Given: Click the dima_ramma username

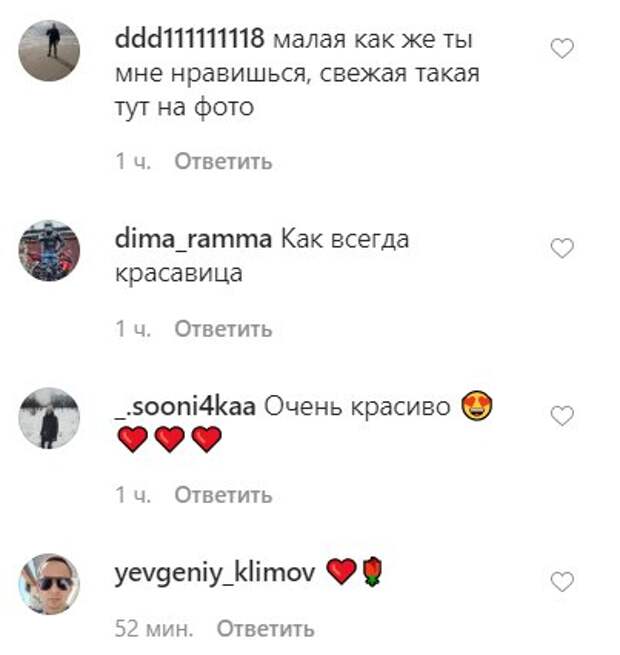Looking at the screenshot, I should [193, 239].
